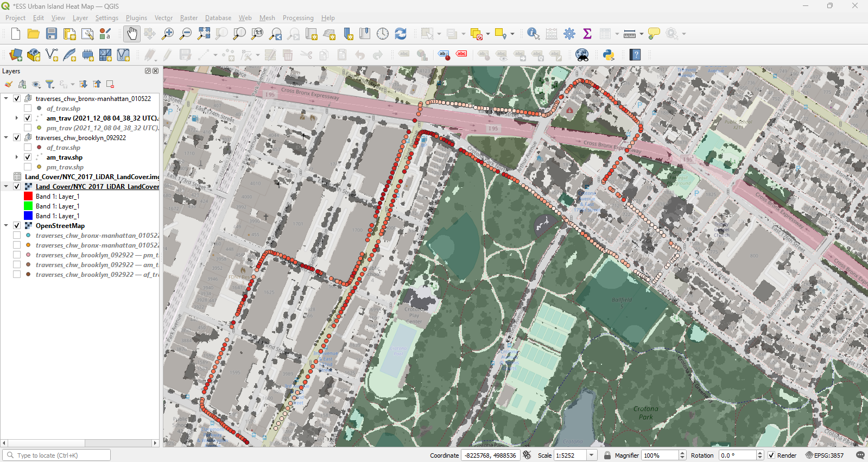
Task: Click the EPSG:3857 CRS button
Action: (x=825, y=455)
